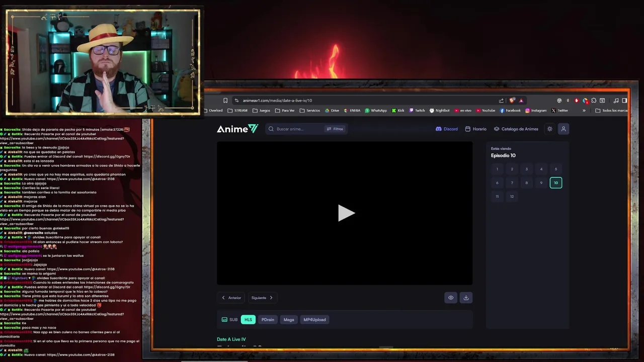Open the en vivo bookmark
Viewport: 644px width, 362px height.
click(463, 111)
